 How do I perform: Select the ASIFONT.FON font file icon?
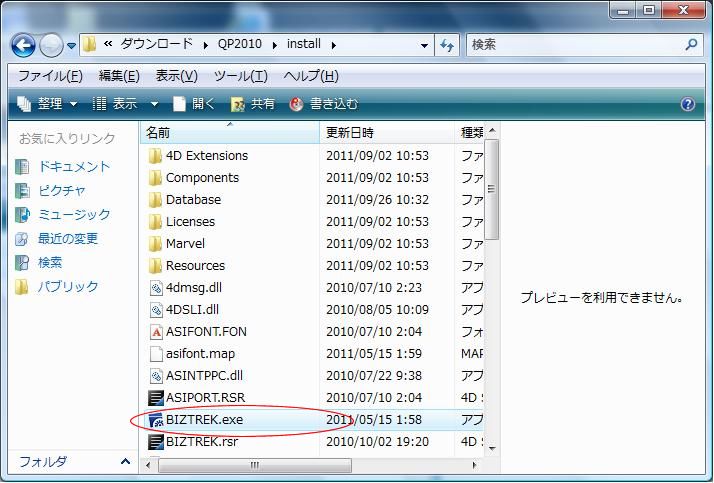tap(156, 332)
